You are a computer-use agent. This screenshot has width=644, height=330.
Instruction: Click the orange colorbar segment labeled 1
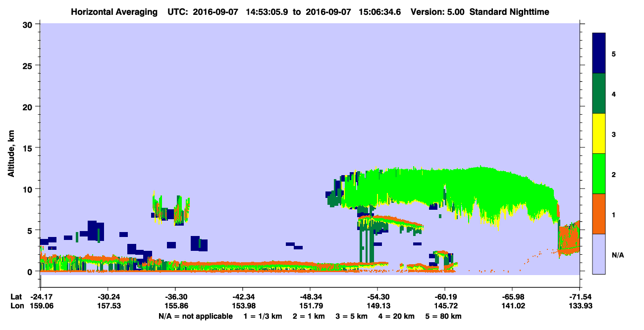[x=599, y=214]
